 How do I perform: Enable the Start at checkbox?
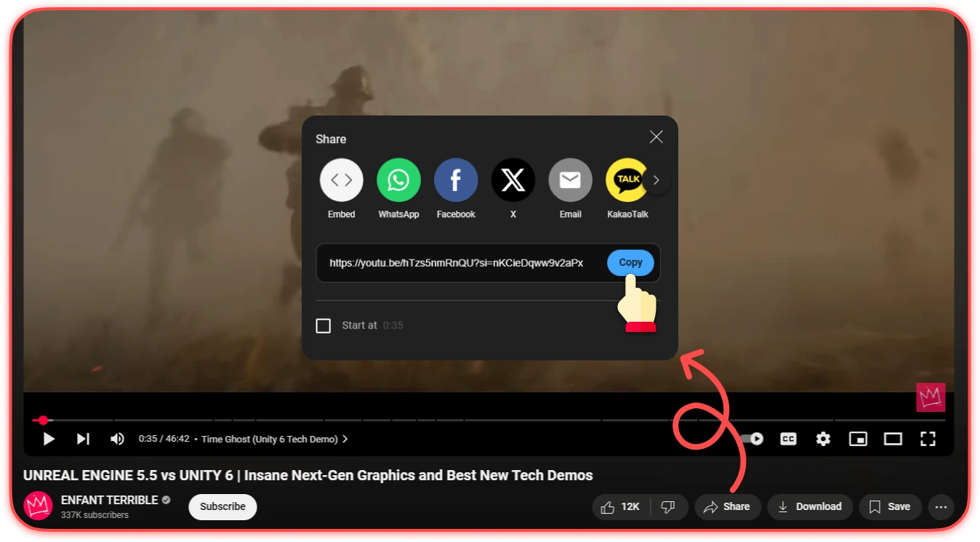coord(324,325)
